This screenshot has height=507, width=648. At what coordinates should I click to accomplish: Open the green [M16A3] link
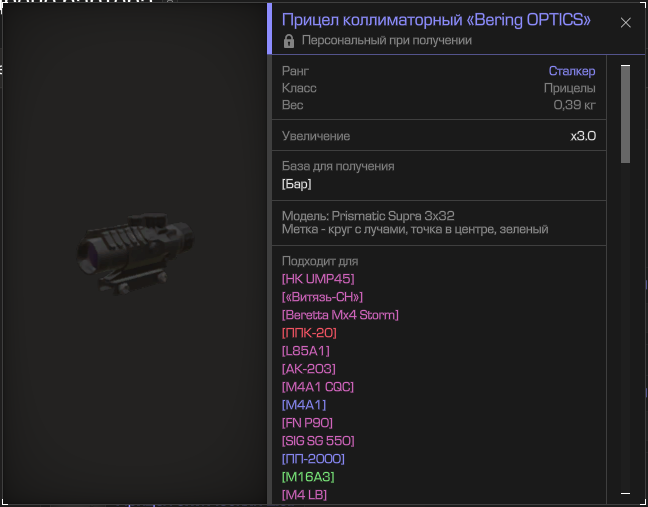[x=308, y=477]
